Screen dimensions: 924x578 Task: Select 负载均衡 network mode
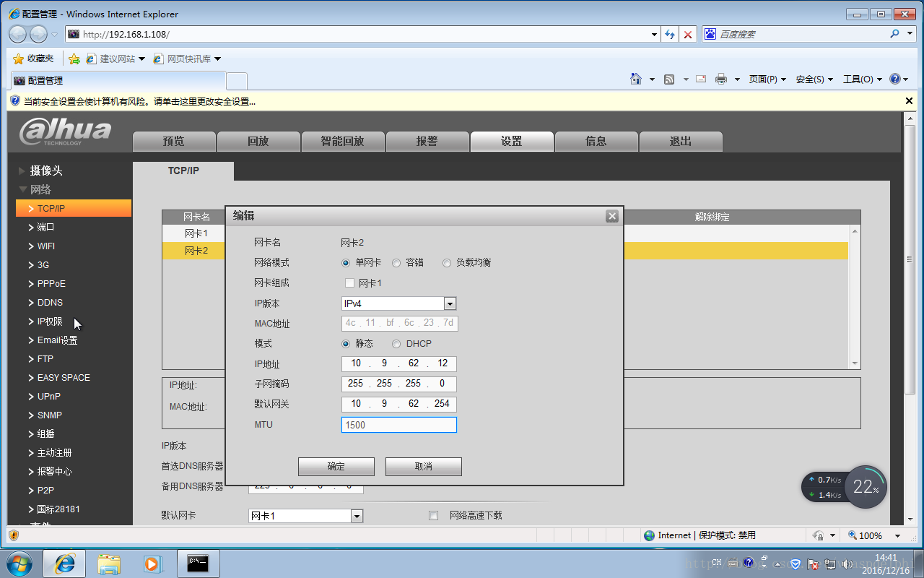click(447, 263)
